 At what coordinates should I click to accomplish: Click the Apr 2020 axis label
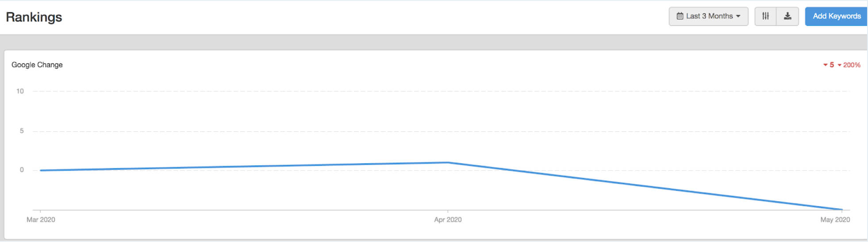click(x=448, y=219)
